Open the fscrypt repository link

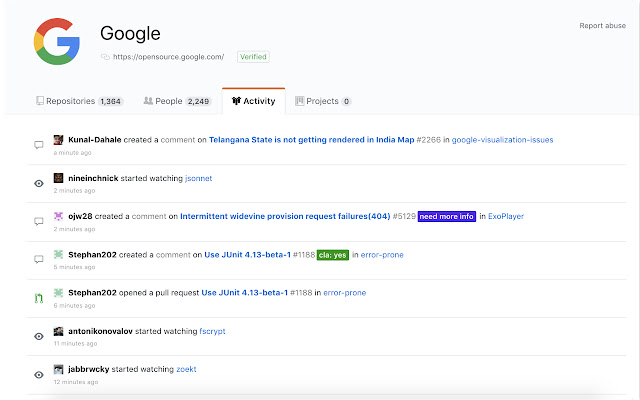tap(212, 331)
